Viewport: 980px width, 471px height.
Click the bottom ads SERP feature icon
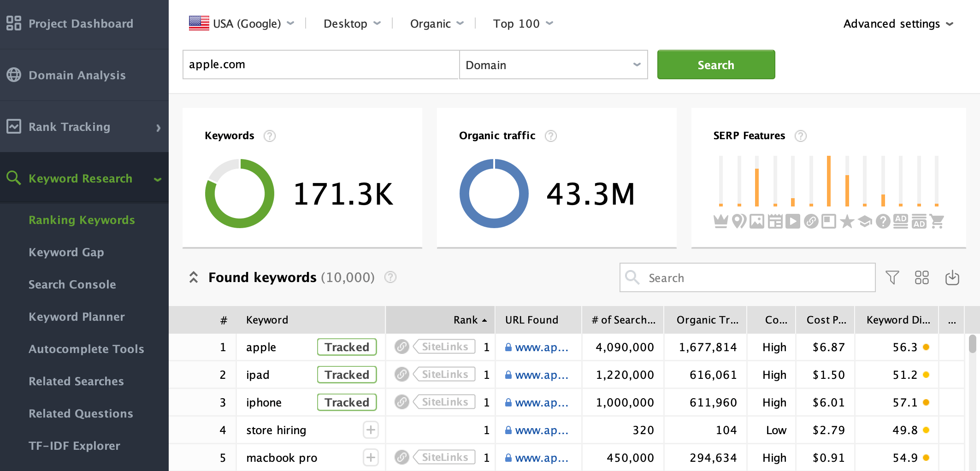[x=919, y=222]
